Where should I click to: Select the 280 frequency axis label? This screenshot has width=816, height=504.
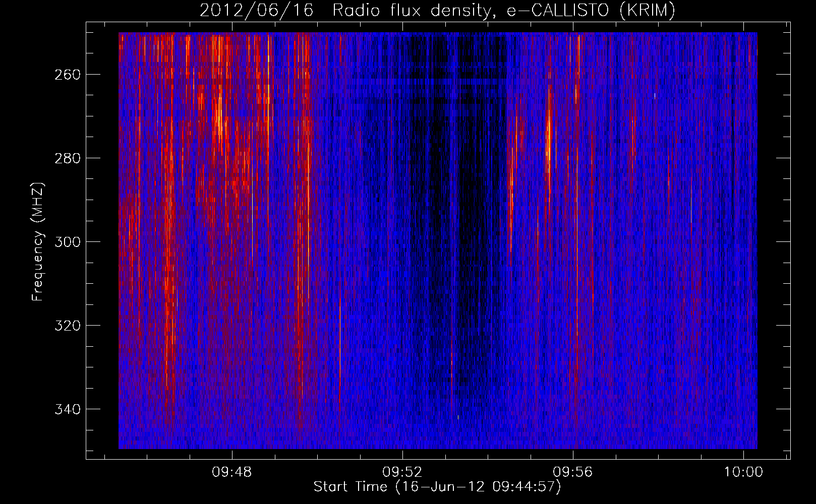[x=67, y=158]
